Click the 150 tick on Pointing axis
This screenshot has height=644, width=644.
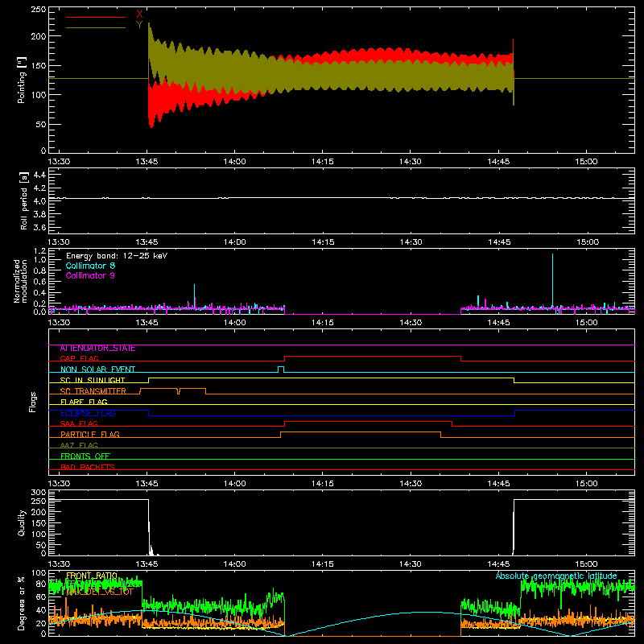pos(39,65)
